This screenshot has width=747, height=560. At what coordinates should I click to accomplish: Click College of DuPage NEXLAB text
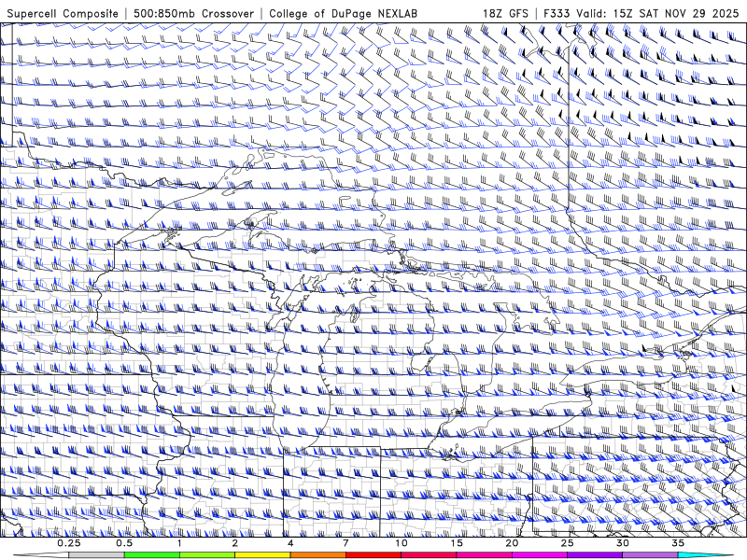(343, 14)
